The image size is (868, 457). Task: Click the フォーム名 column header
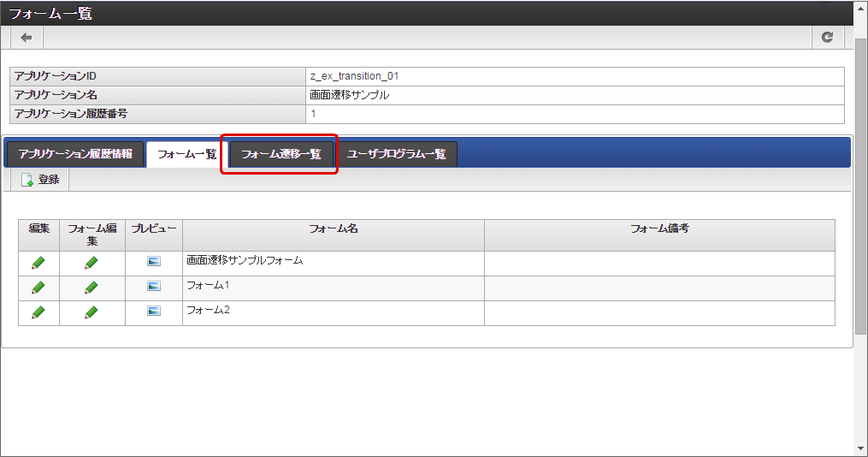tap(334, 234)
